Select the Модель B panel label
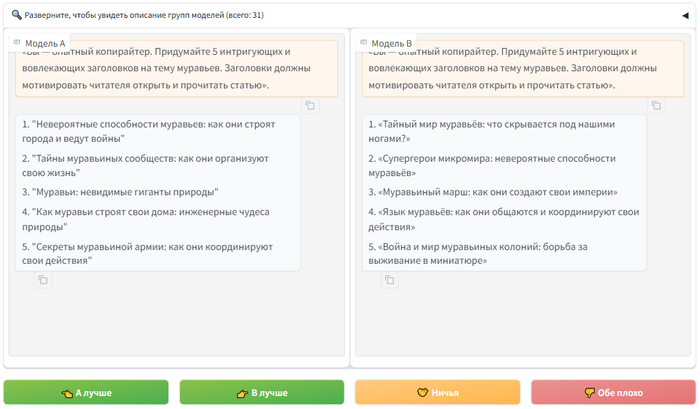The height and width of the screenshot is (409, 700). tap(392, 44)
